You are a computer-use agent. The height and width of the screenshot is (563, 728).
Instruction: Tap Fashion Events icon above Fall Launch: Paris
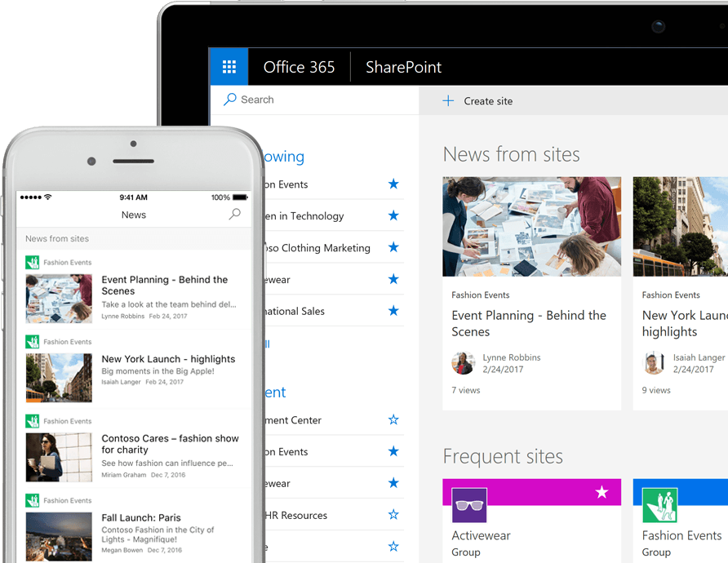tap(32, 500)
